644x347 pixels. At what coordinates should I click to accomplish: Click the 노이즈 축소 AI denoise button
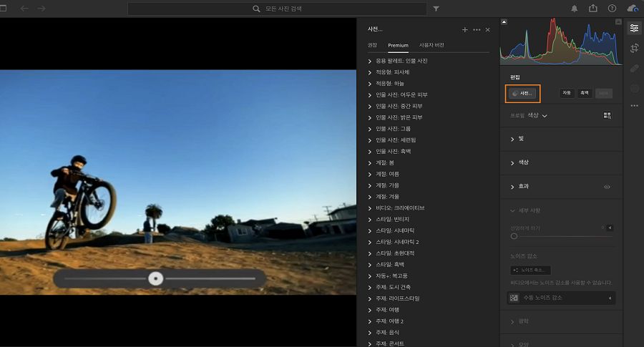530,270
